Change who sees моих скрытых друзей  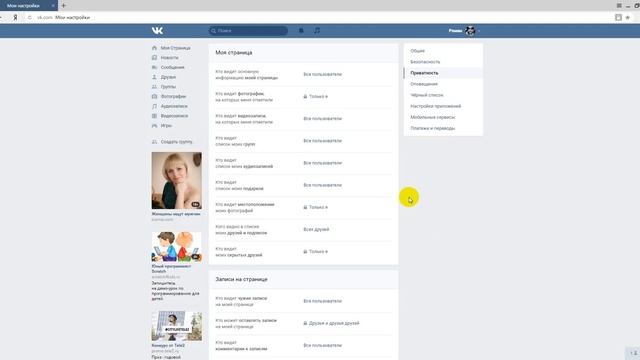(316, 251)
